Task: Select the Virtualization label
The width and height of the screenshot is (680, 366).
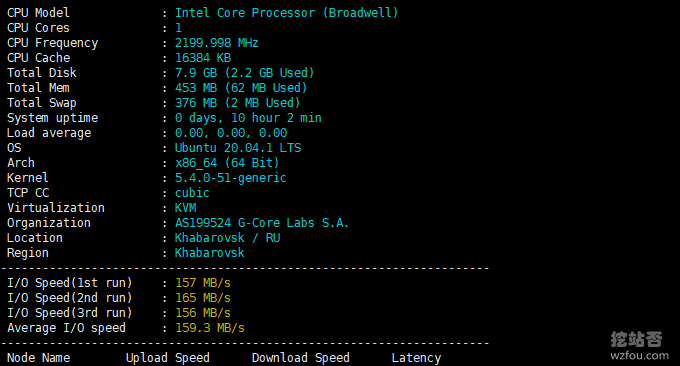Action: [x=56, y=208]
